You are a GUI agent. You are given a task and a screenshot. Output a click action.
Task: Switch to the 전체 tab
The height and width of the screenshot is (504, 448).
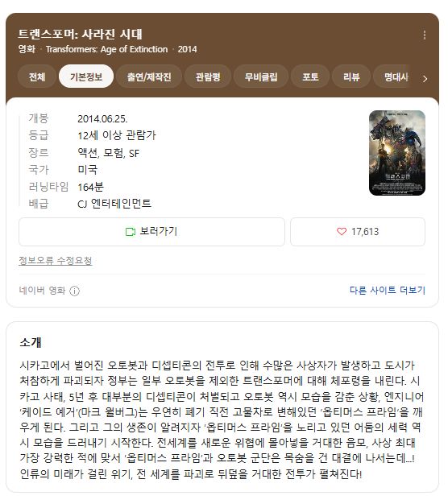point(37,76)
